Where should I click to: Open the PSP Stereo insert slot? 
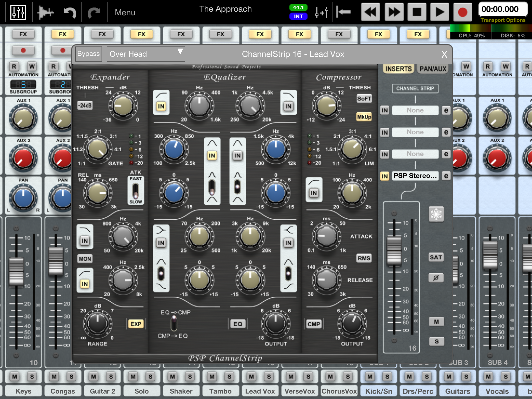[415, 176]
